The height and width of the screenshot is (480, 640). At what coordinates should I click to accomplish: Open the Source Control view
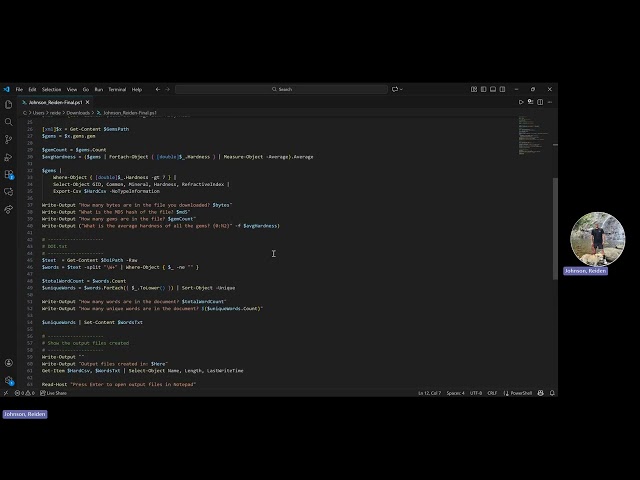coord(8,140)
